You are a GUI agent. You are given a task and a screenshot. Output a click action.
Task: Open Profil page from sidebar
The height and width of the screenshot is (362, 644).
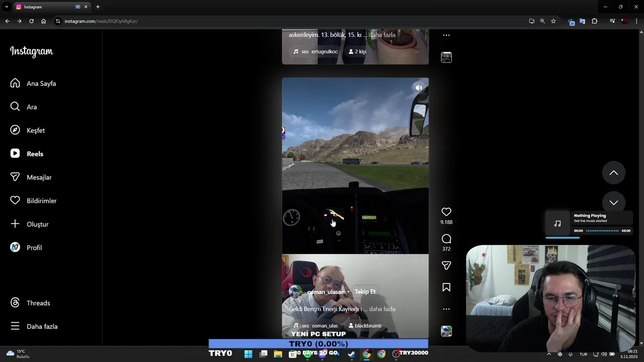click(27, 247)
